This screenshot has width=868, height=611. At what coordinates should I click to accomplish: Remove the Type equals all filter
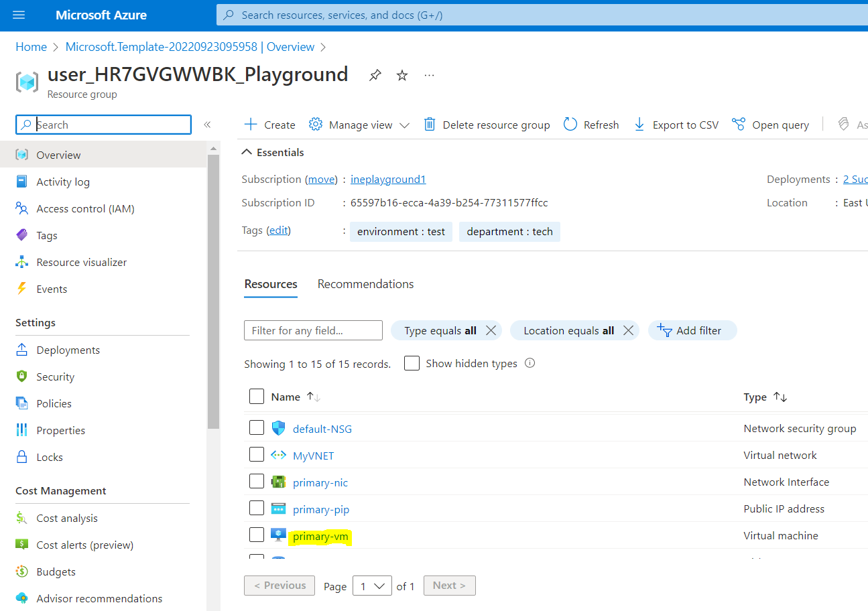[x=491, y=330]
